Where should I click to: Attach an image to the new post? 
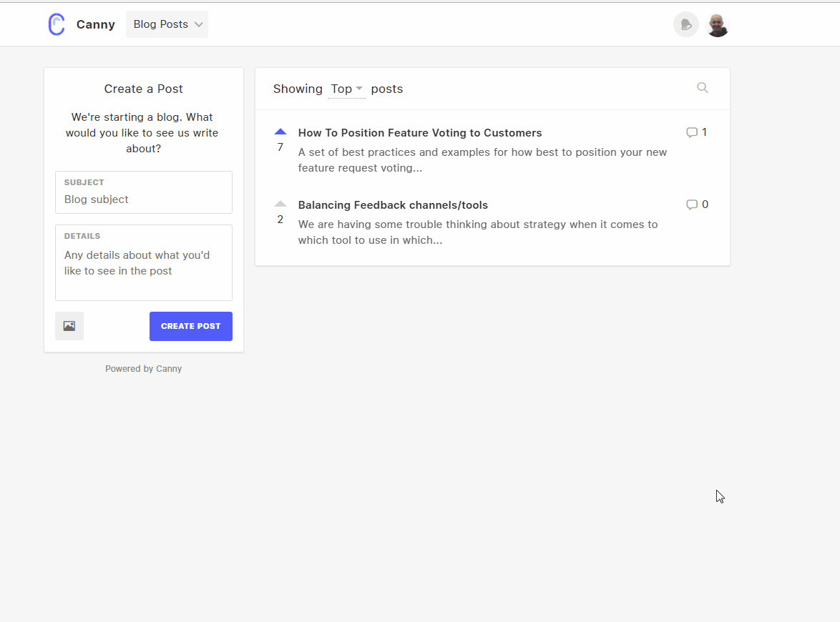click(x=69, y=326)
